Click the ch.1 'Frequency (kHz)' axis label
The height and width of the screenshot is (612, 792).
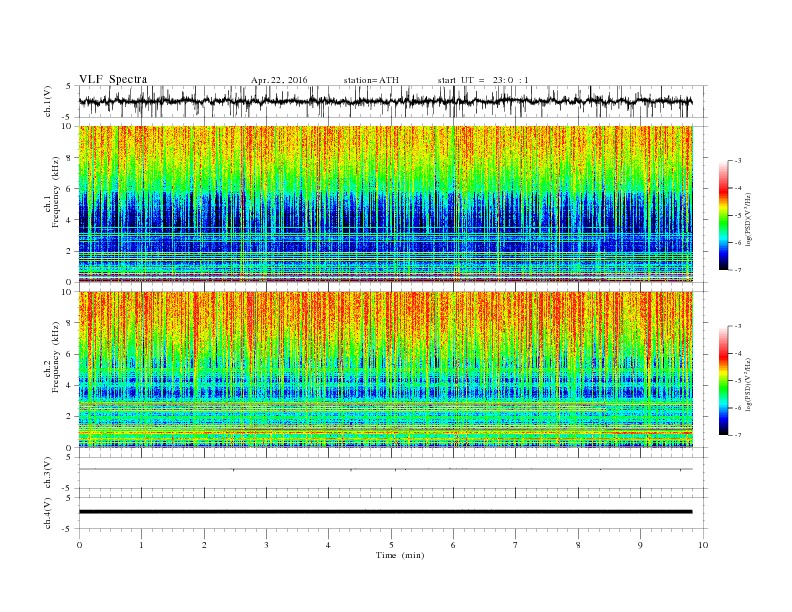coord(55,192)
